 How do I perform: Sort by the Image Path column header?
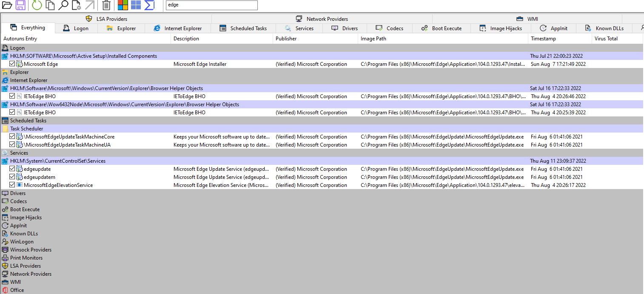point(443,39)
